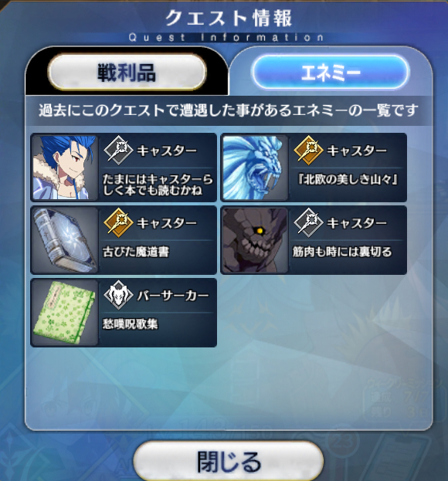Click the old spellbook enemy thumbnail
The image size is (448, 481).
(x=64, y=240)
